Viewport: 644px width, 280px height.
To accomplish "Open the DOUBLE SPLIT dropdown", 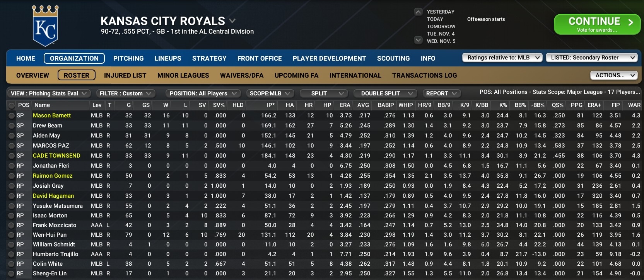I will [385, 93].
